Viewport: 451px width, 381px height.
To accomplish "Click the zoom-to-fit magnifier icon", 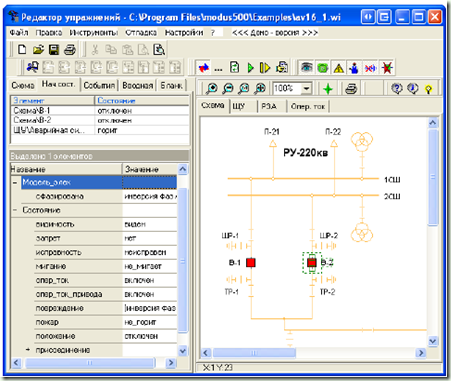I will coord(244,88).
